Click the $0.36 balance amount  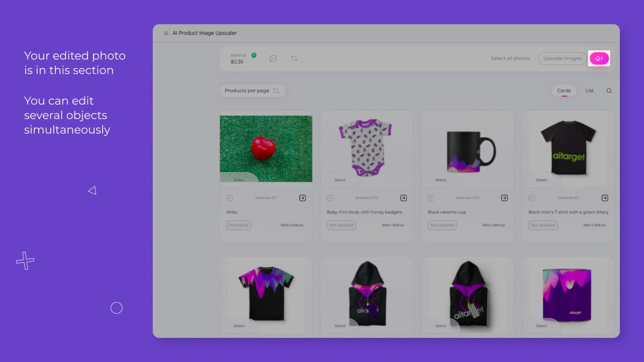tap(237, 62)
